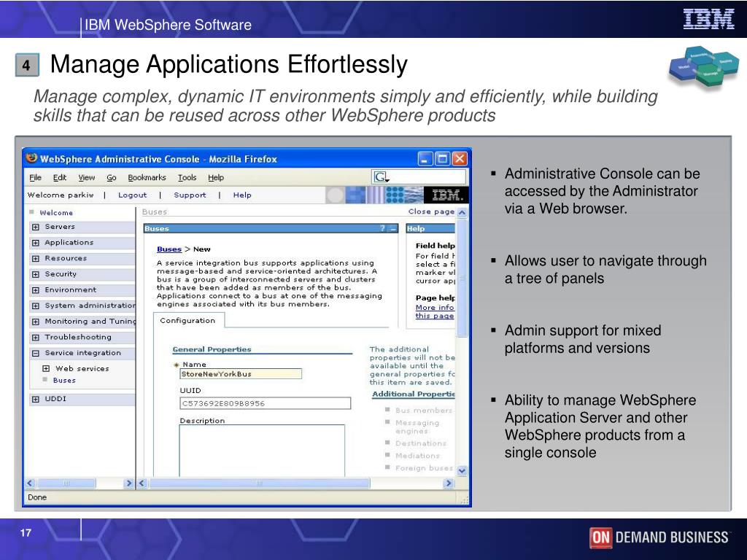Click the Additional Properties heading
Viewport: 747px width, 560px height.
(x=414, y=394)
